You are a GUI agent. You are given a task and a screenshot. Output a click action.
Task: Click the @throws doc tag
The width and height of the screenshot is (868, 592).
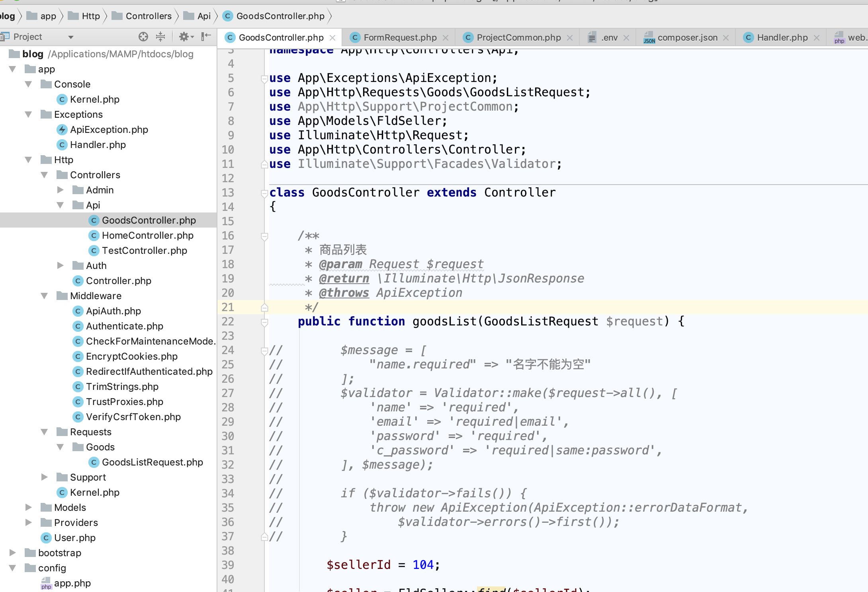click(344, 293)
